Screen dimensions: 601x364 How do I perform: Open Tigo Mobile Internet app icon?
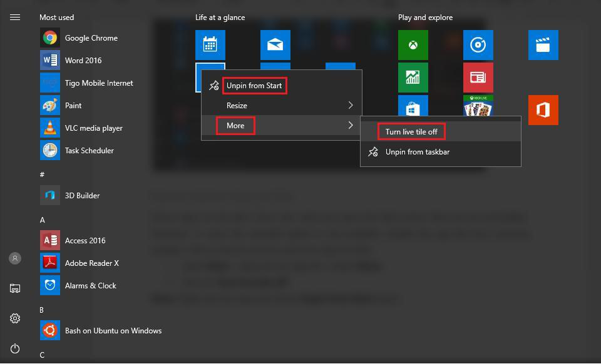50,83
